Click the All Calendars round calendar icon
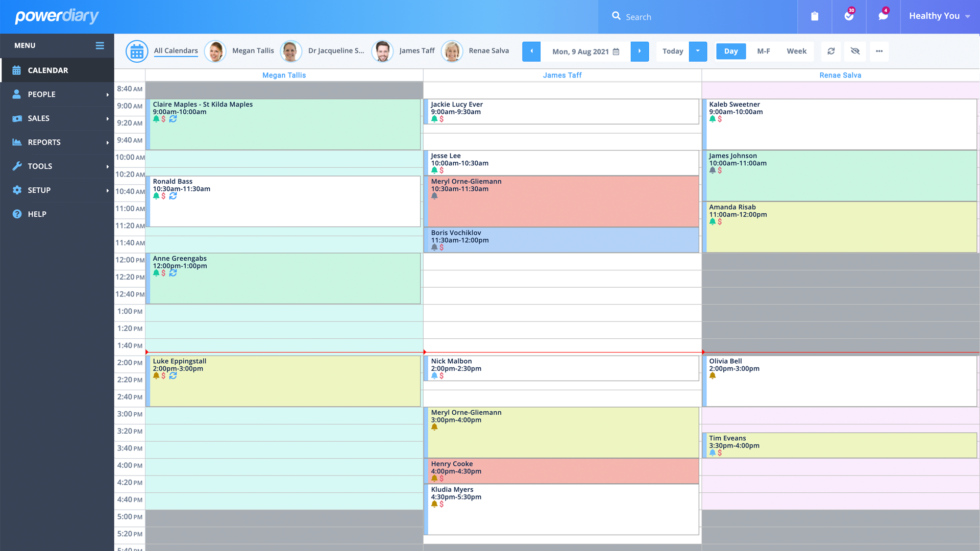This screenshot has height=551, width=980. coord(137,51)
